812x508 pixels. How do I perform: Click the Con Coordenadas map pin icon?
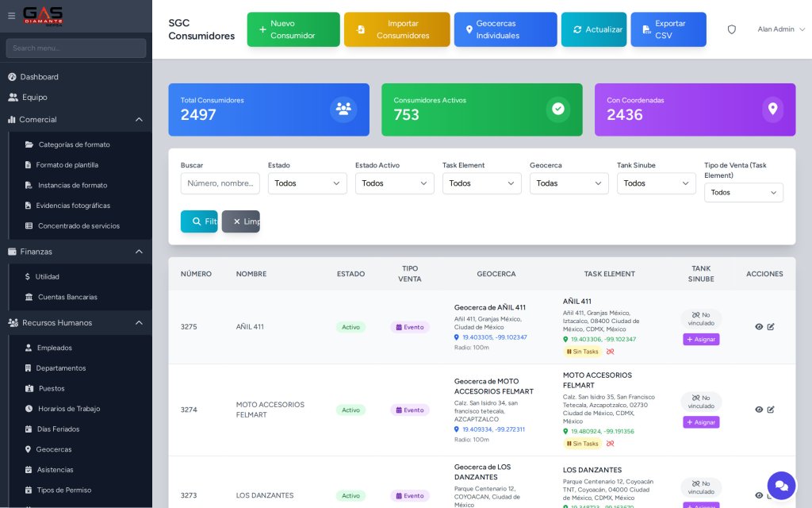click(772, 109)
